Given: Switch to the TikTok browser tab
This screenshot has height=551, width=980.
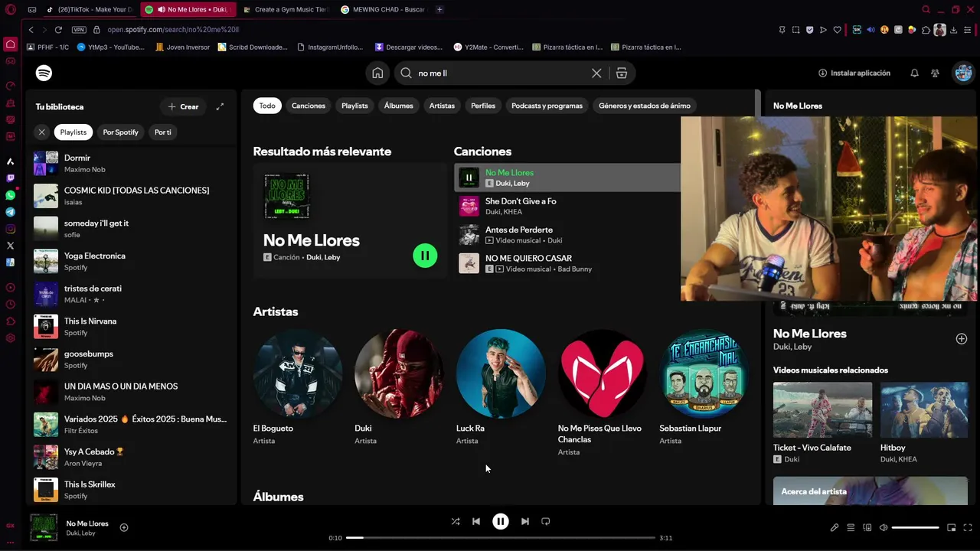Looking at the screenshot, I should (90, 9).
